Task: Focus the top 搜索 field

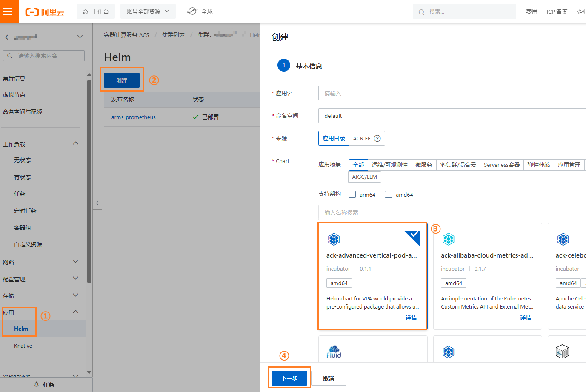Action: point(464,11)
